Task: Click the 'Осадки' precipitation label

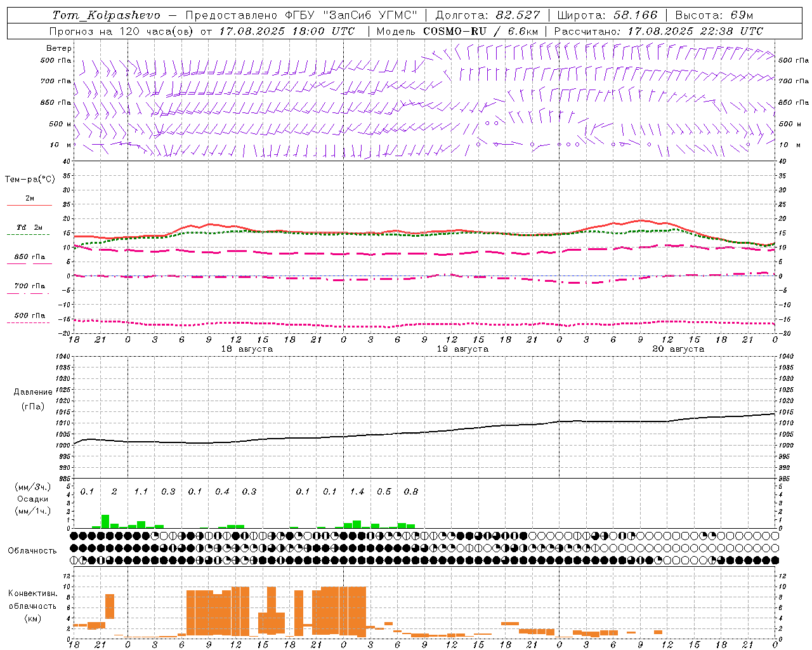Action: [x=33, y=499]
